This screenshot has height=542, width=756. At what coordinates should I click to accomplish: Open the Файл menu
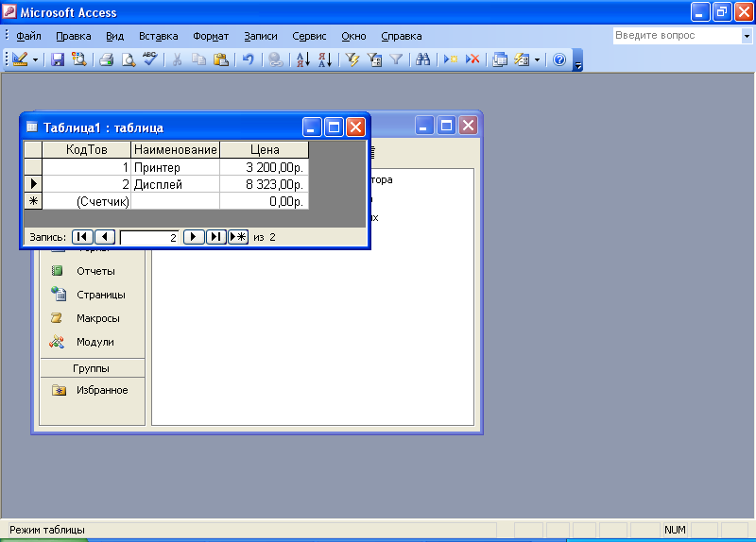tap(28, 36)
